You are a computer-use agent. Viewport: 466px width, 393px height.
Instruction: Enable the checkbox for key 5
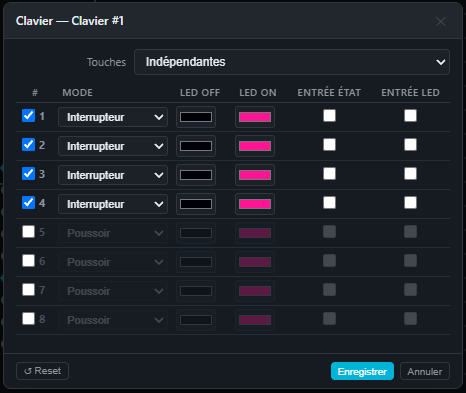tap(28, 232)
